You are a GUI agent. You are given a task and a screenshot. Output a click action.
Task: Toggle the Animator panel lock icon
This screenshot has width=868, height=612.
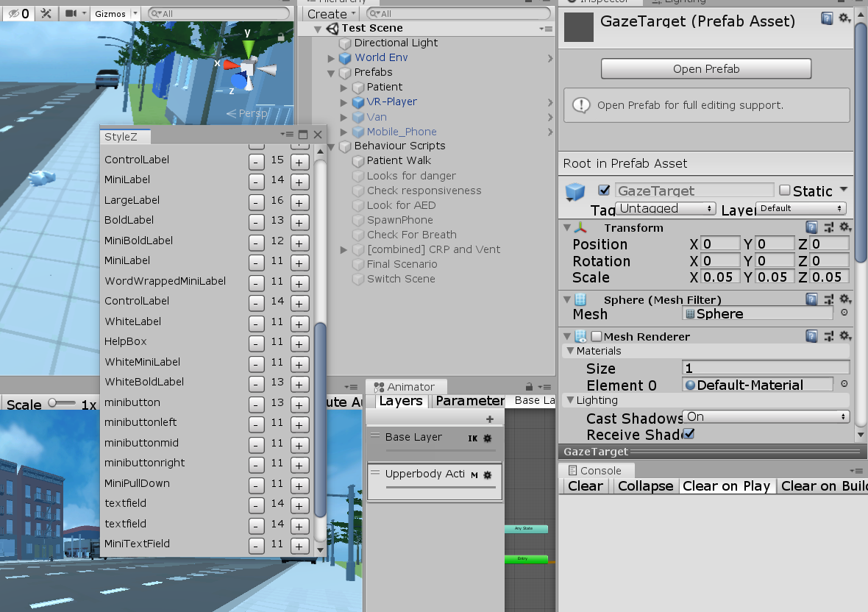tap(529, 387)
